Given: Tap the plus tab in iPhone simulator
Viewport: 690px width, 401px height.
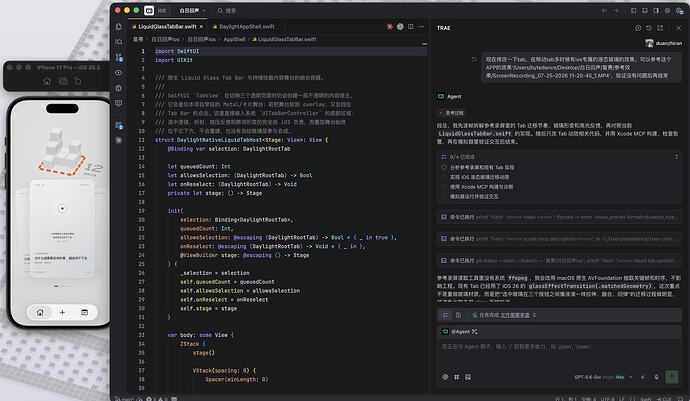Looking at the screenshot, I should (62, 313).
